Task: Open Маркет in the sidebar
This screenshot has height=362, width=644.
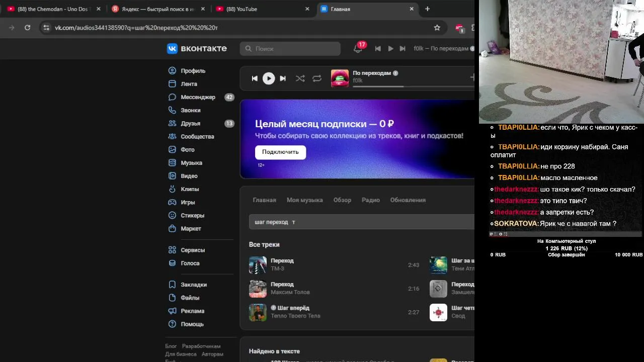Action: 185,228
